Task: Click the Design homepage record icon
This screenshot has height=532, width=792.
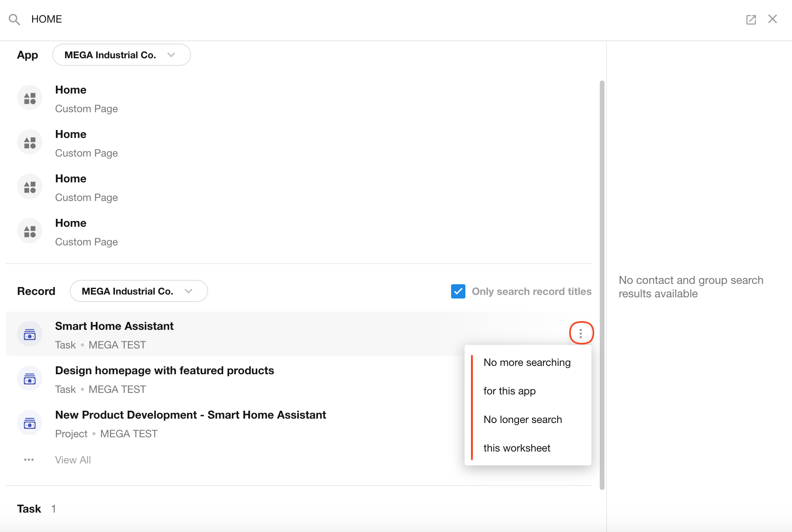Action: 30,379
